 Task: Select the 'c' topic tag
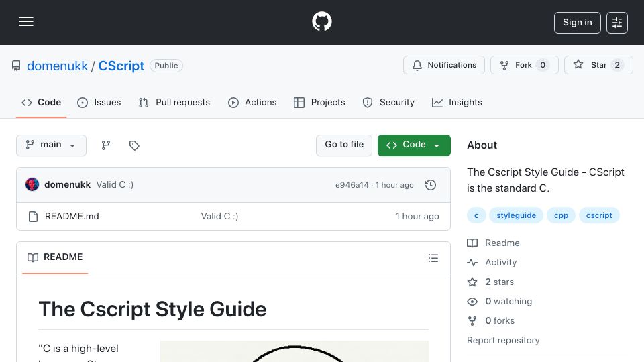[x=476, y=215]
